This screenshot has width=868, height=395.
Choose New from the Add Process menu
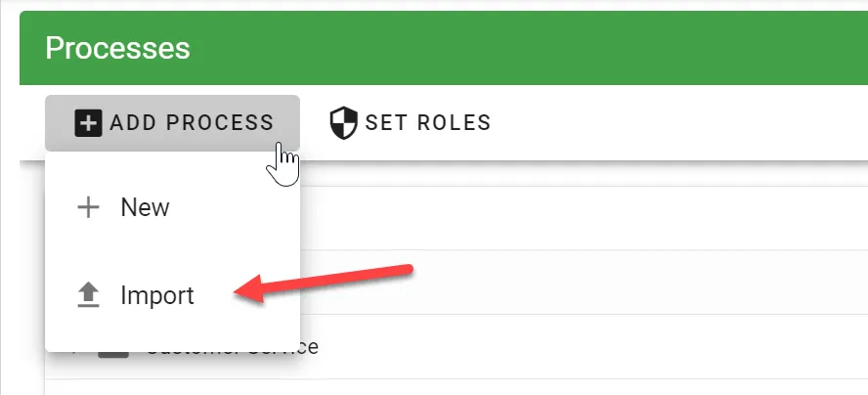(x=173, y=207)
